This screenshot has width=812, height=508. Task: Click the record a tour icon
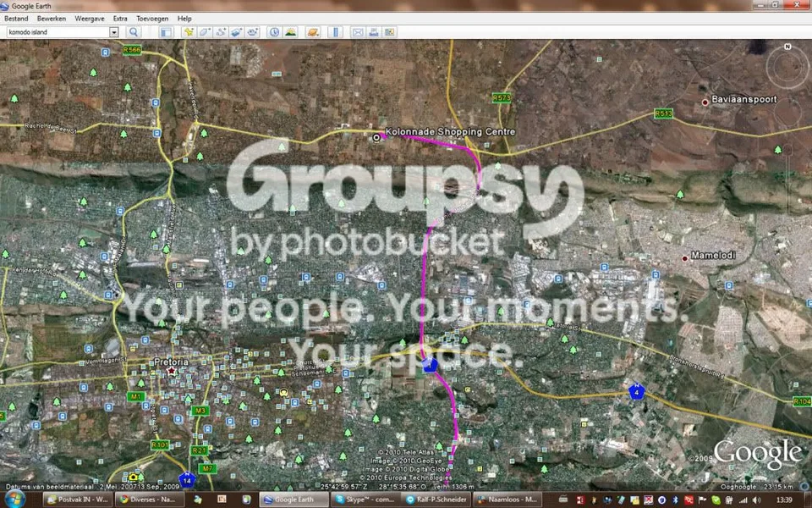(x=253, y=32)
